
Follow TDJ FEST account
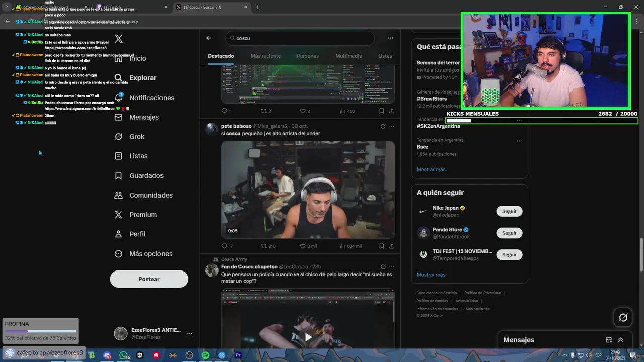pyautogui.click(x=509, y=255)
